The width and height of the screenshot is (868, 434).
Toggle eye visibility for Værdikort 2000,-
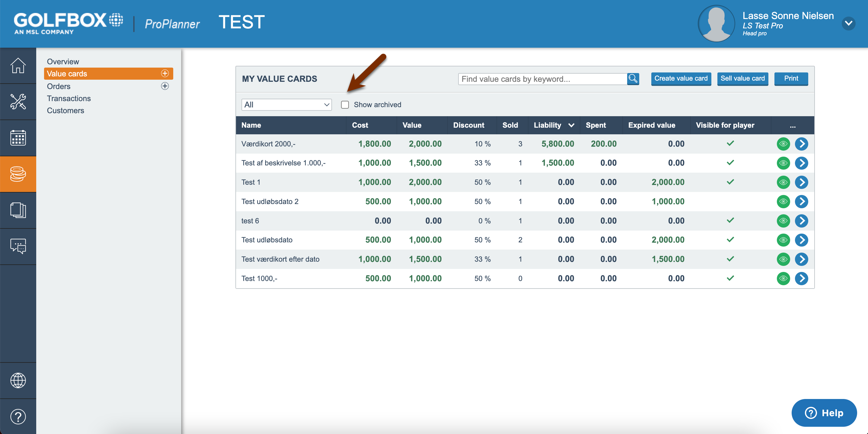783,144
